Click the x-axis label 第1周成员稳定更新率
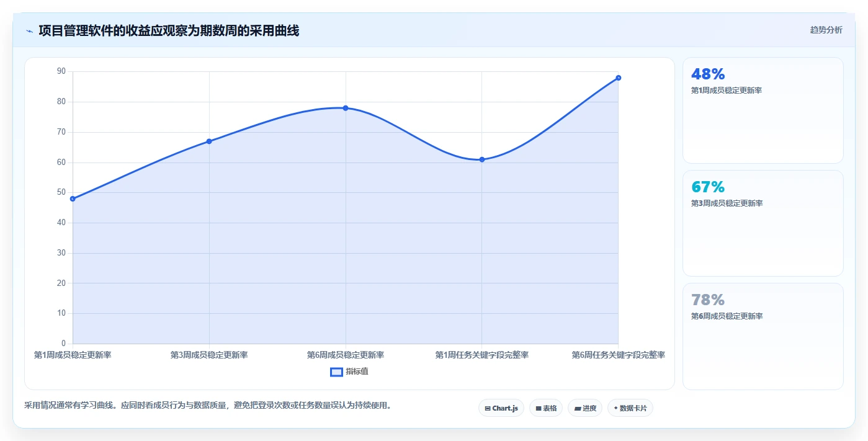 pos(73,355)
